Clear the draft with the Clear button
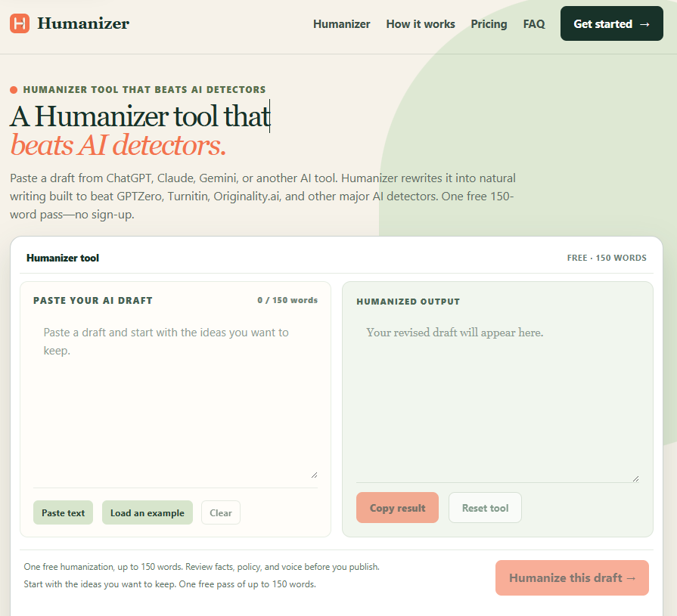The height and width of the screenshot is (616, 677). (221, 512)
